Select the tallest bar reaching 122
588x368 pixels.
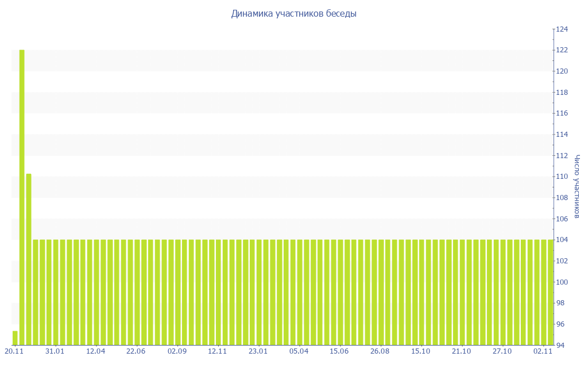coord(22,195)
